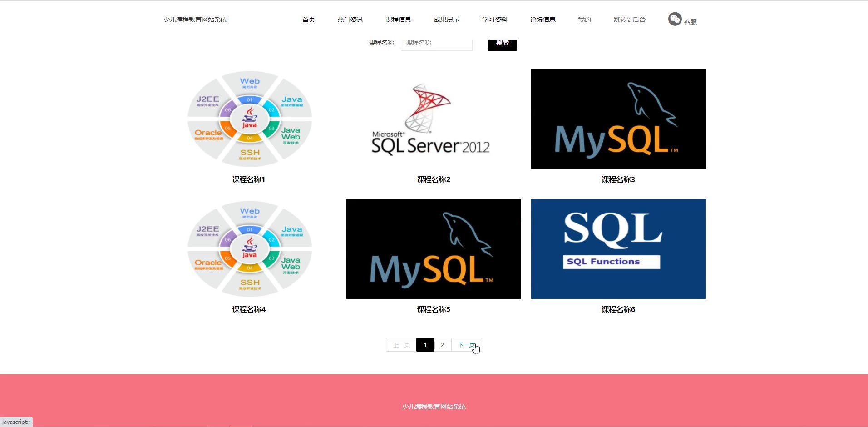Open the 成果展示 menu item
Image resolution: width=868 pixels, height=427 pixels.
pos(447,20)
